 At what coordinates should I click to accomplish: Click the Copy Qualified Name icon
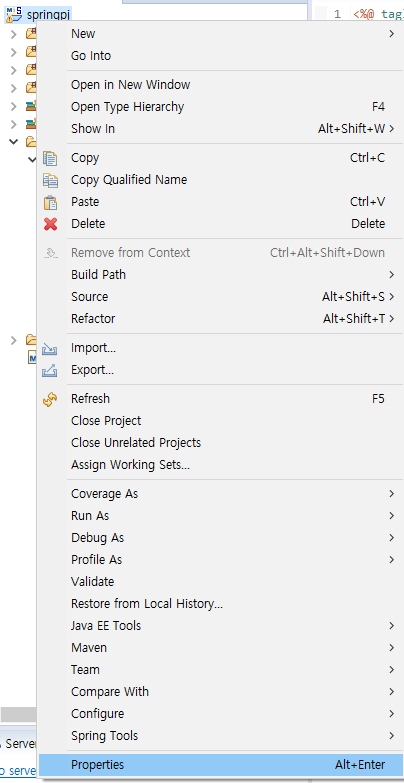point(50,180)
